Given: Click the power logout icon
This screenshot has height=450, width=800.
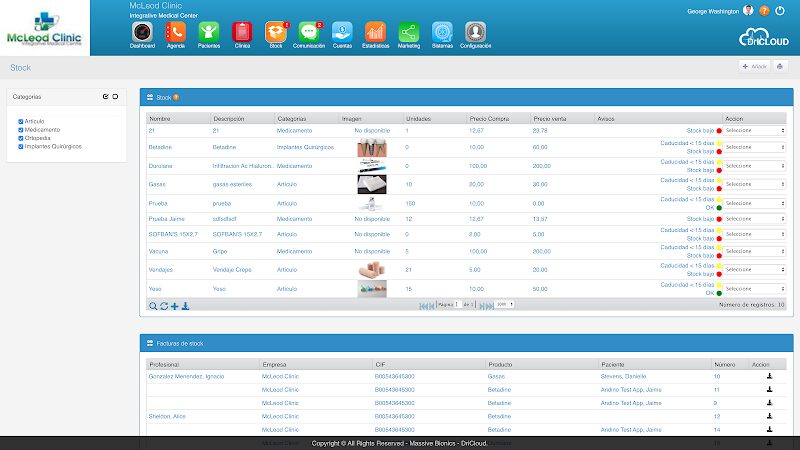Looking at the screenshot, I should (781, 11).
